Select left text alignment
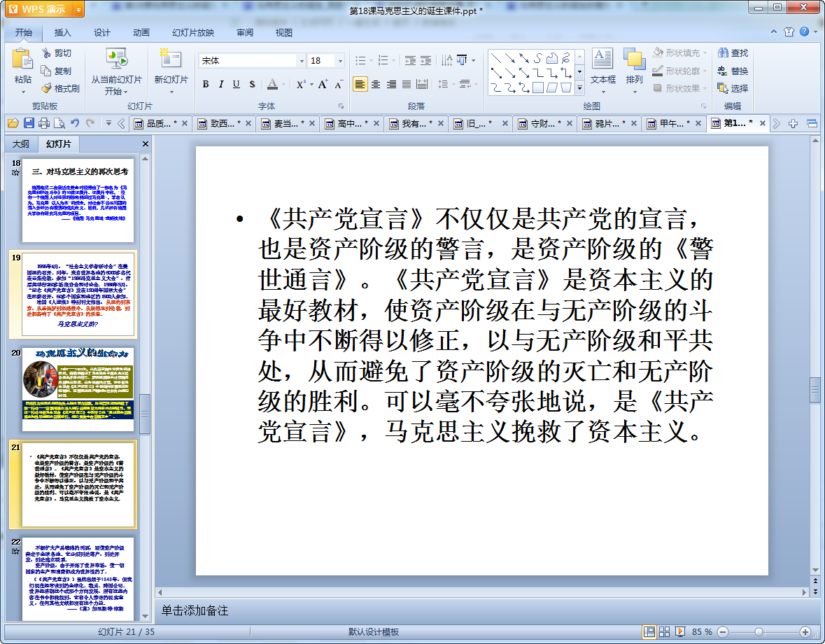 [360, 84]
